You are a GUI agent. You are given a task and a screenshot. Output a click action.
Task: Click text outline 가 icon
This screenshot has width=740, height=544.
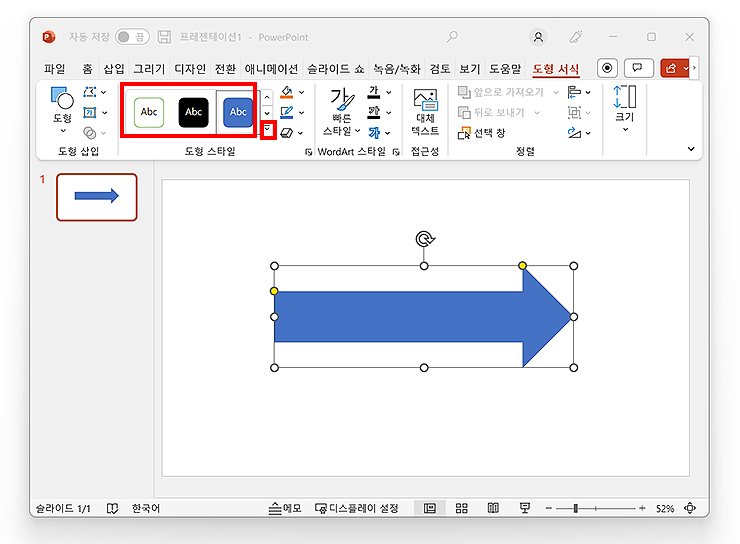pos(374,112)
